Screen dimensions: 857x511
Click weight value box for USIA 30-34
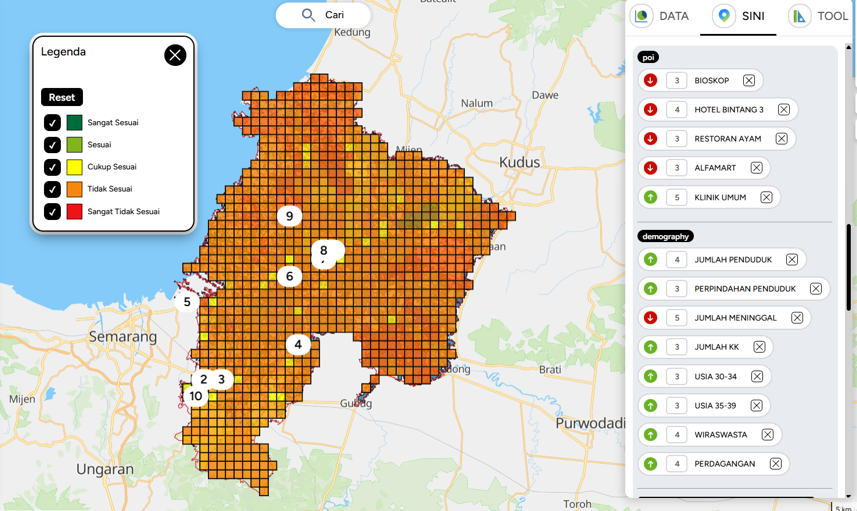677,377
